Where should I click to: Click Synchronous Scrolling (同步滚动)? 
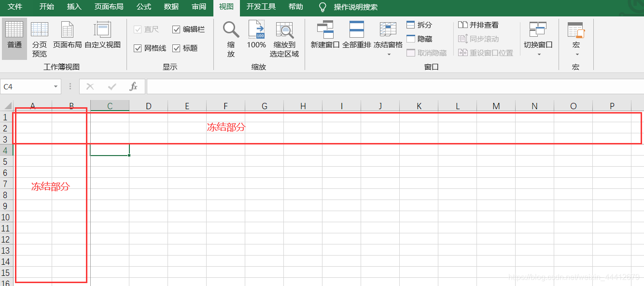478,39
